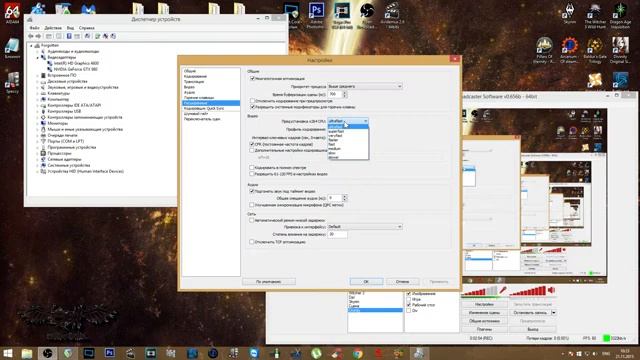Screen dimensions: 640x360
Task: Open the process priority combo box
Action: [x=365, y=86]
